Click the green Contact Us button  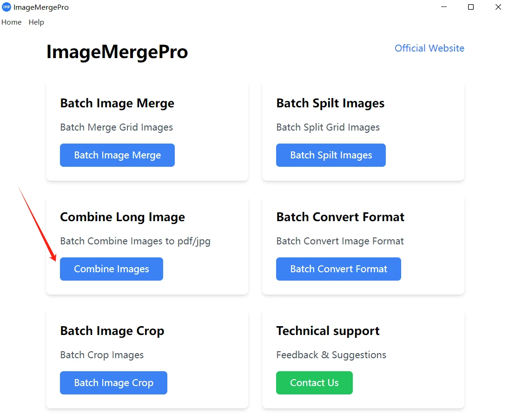tap(314, 383)
